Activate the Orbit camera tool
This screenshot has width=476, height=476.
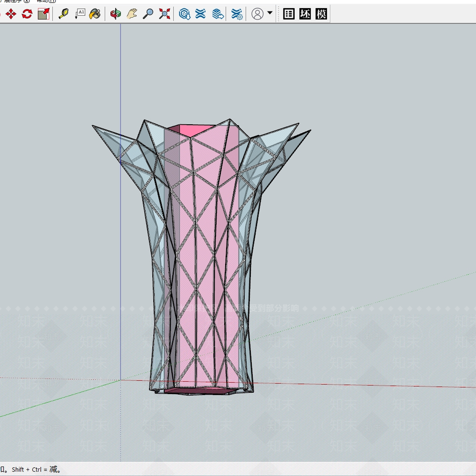[115, 14]
